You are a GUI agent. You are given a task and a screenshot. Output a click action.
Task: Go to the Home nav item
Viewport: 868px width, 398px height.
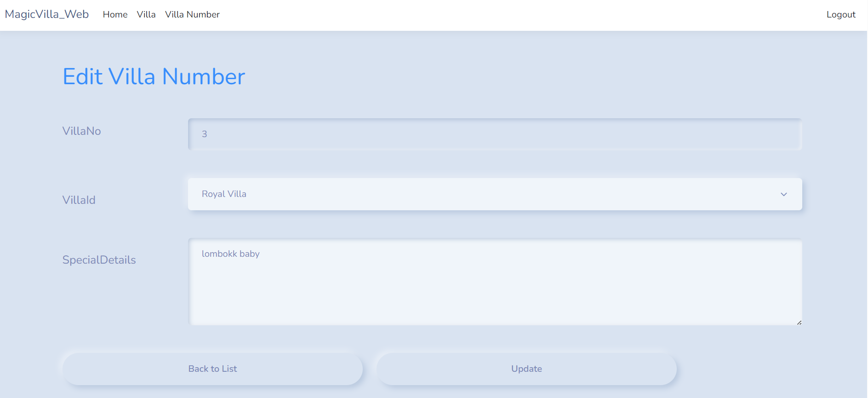[115, 15]
